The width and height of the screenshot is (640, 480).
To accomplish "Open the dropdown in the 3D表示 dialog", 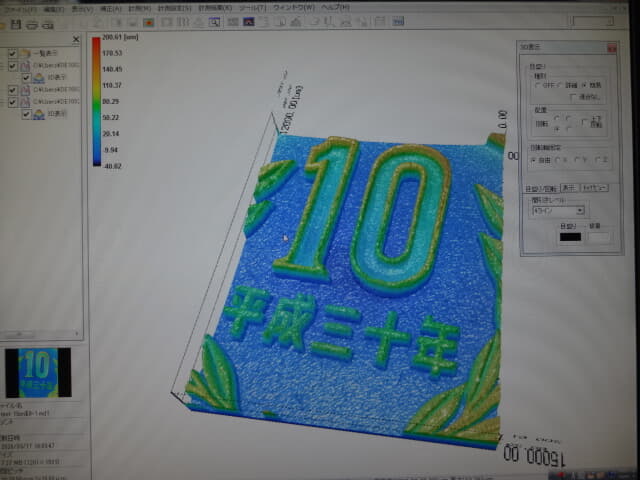I will pos(558,211).
